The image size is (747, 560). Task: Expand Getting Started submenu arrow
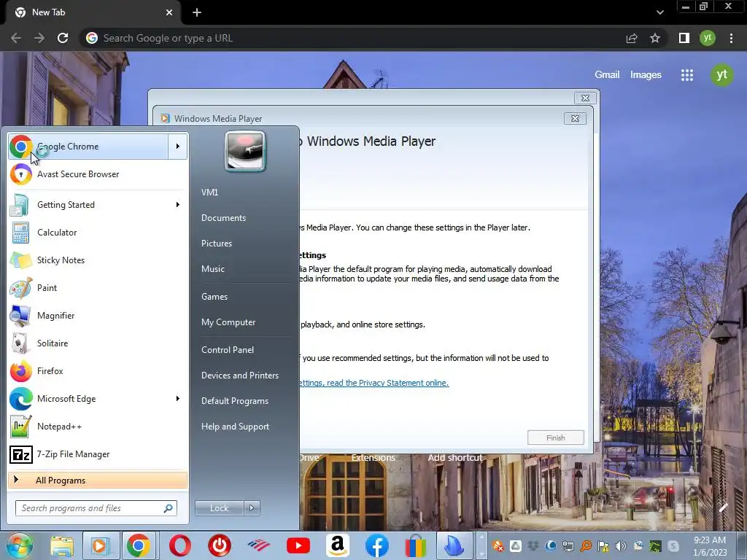tap(178, 205)
